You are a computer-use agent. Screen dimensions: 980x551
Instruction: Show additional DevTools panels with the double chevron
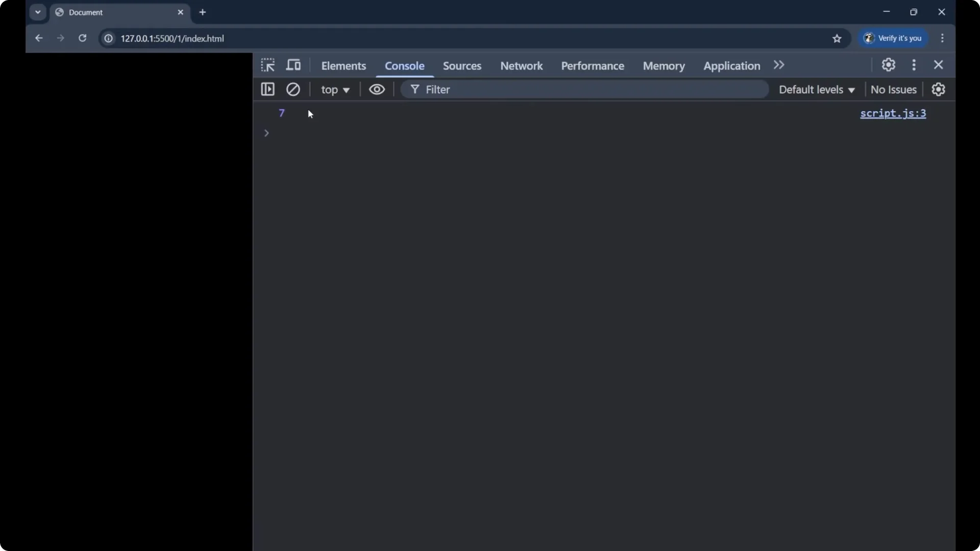(x=779, y=65)
